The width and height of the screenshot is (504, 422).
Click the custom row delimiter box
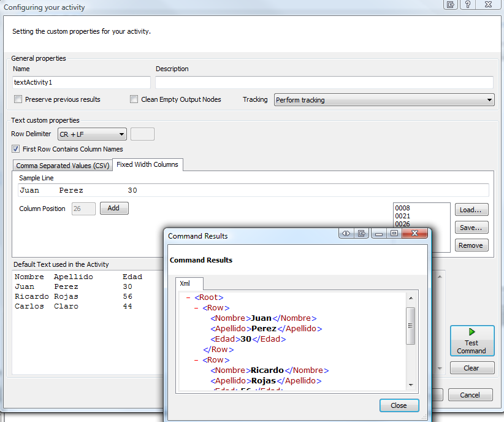pos(143,134)
